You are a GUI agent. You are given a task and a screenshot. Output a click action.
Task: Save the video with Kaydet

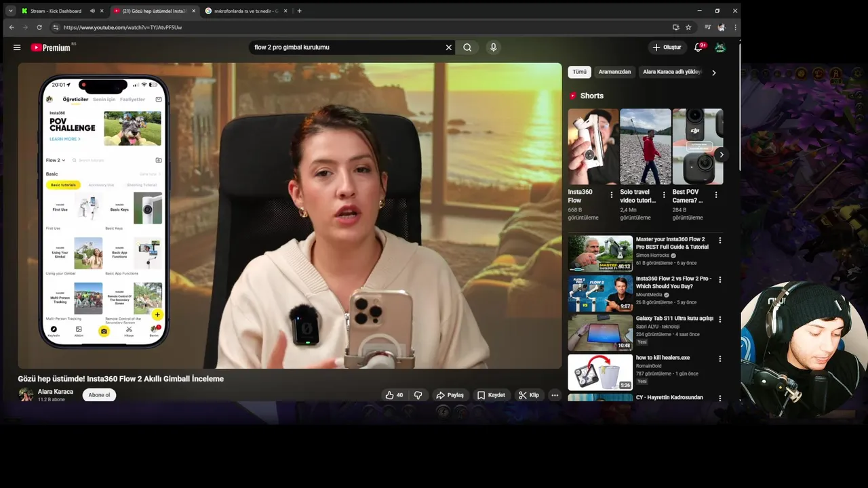coord(491,395)
